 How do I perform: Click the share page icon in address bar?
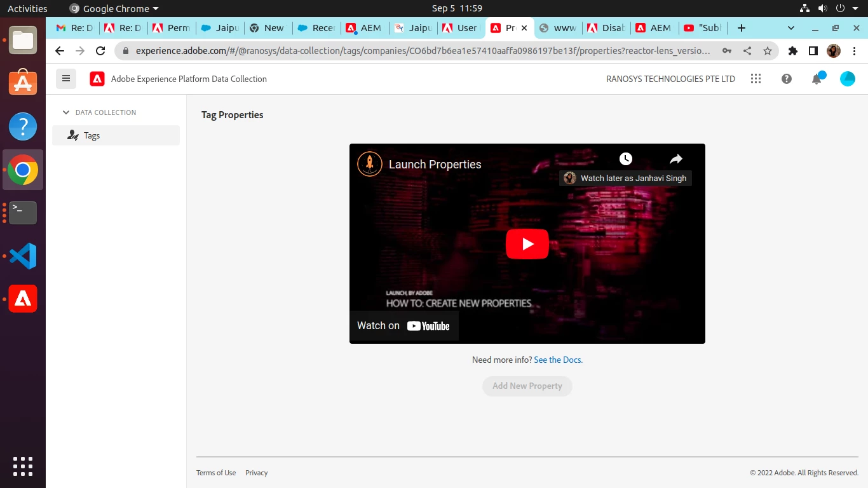tap(747, 51)
